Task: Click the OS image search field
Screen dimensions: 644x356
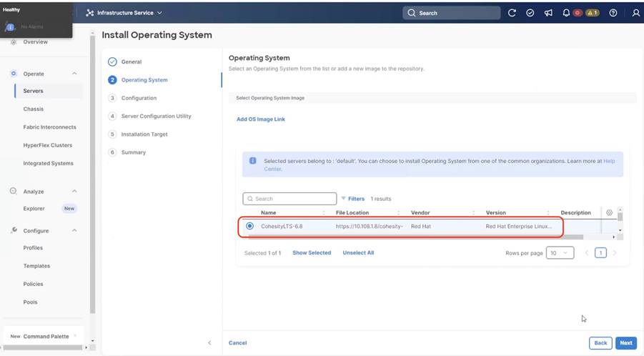Action: pos(289,199)
